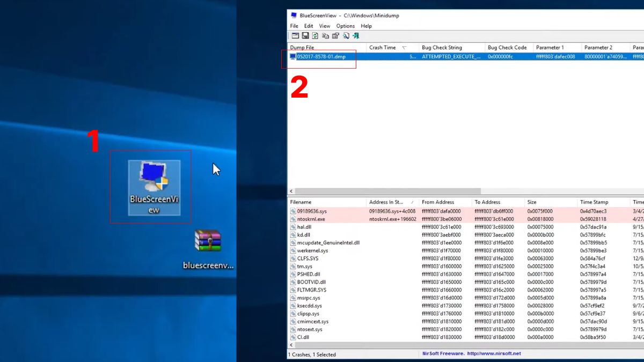
Task: Select the PSHED.dll driver row
Action: coord(466,274)
